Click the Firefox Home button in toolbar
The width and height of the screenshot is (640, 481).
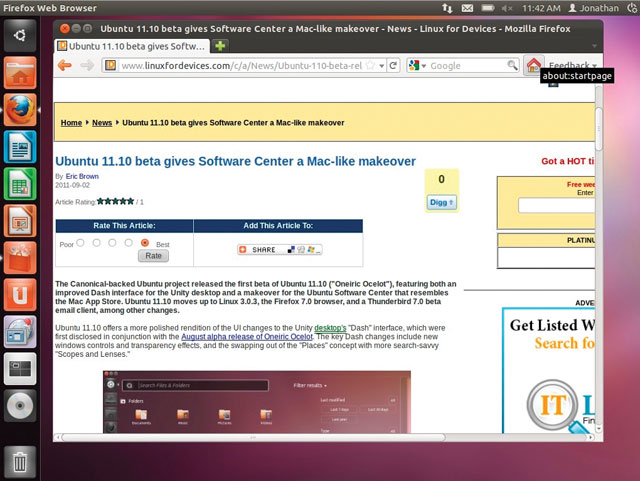tap(534, 65)
